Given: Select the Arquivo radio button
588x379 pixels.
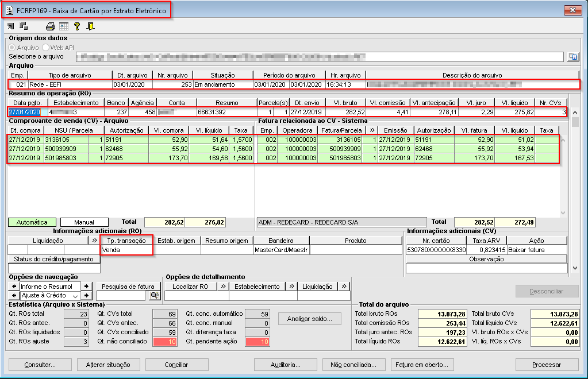Looking at the screenshot, I should point(12,48).
